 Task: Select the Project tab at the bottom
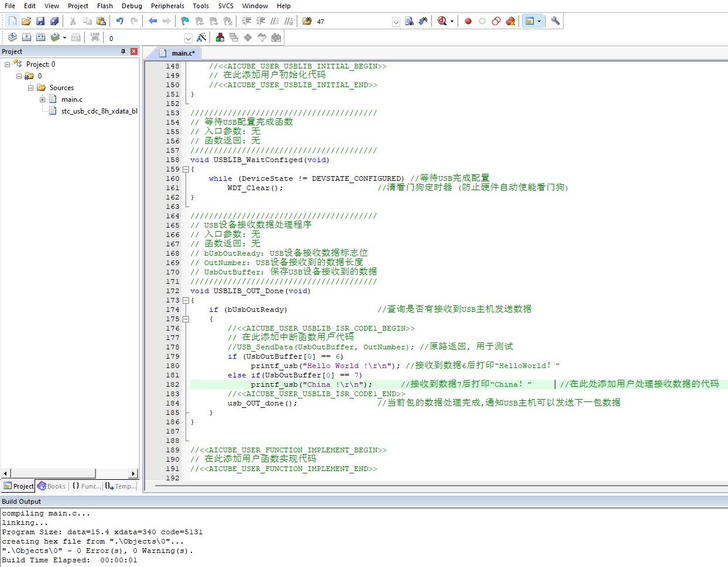tap(19, 486)
